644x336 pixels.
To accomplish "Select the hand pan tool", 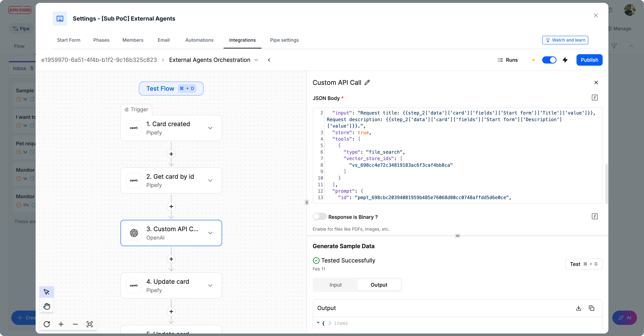I will [x=47, y=306].
